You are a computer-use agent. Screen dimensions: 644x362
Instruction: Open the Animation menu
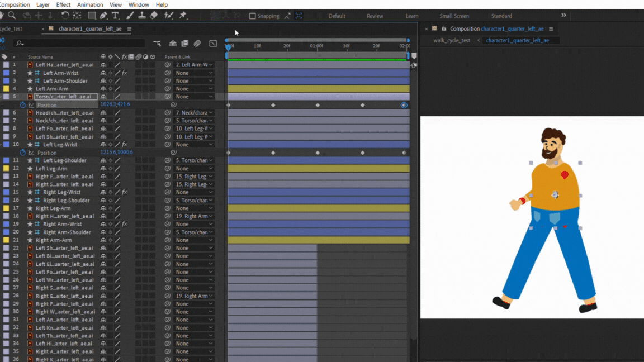click(x=90, y=5)
